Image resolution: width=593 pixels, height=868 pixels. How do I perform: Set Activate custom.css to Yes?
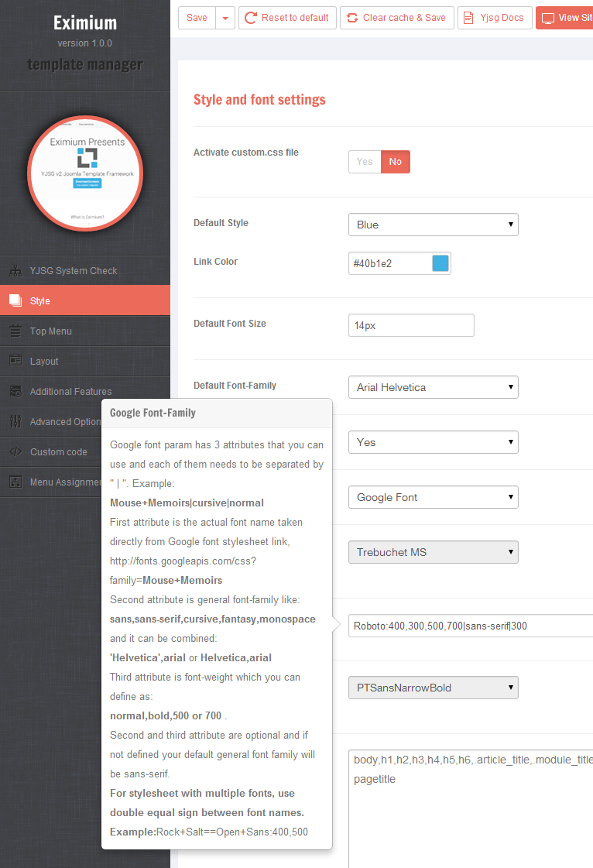point(365,162)
